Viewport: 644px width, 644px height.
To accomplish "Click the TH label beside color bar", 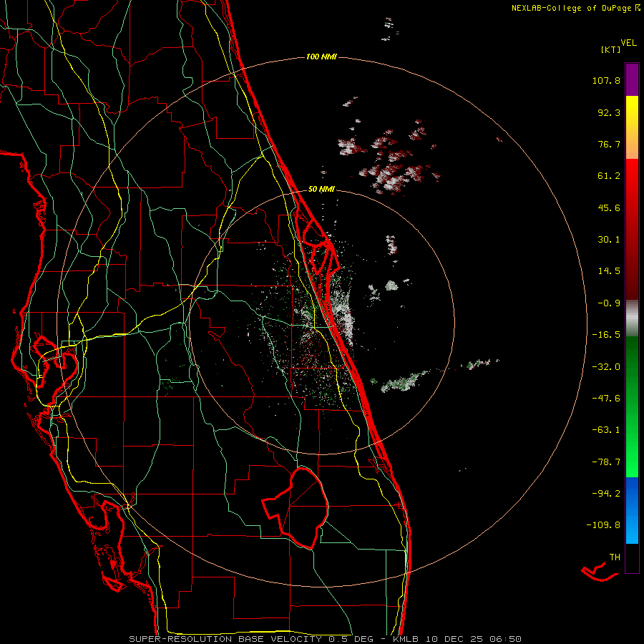I will tap(615, 557).
